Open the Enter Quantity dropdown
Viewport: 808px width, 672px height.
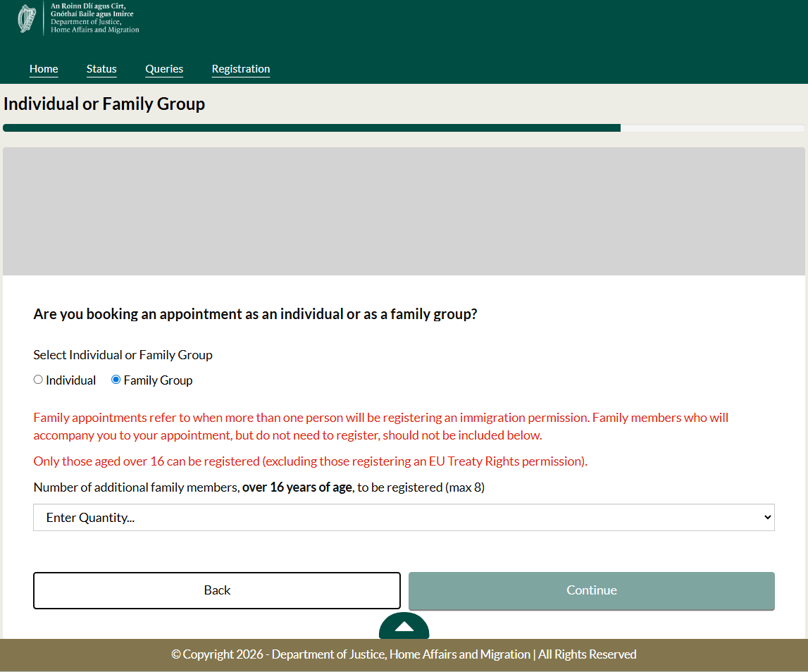404,518
